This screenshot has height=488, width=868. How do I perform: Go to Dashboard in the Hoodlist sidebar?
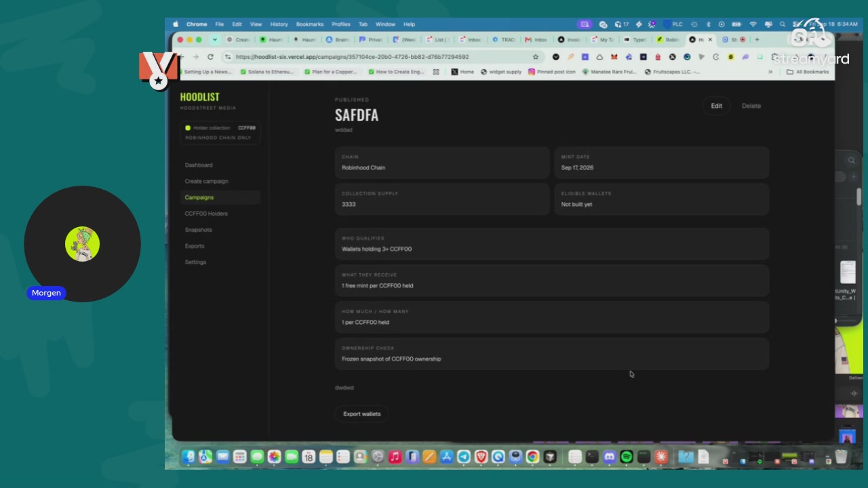199,165
